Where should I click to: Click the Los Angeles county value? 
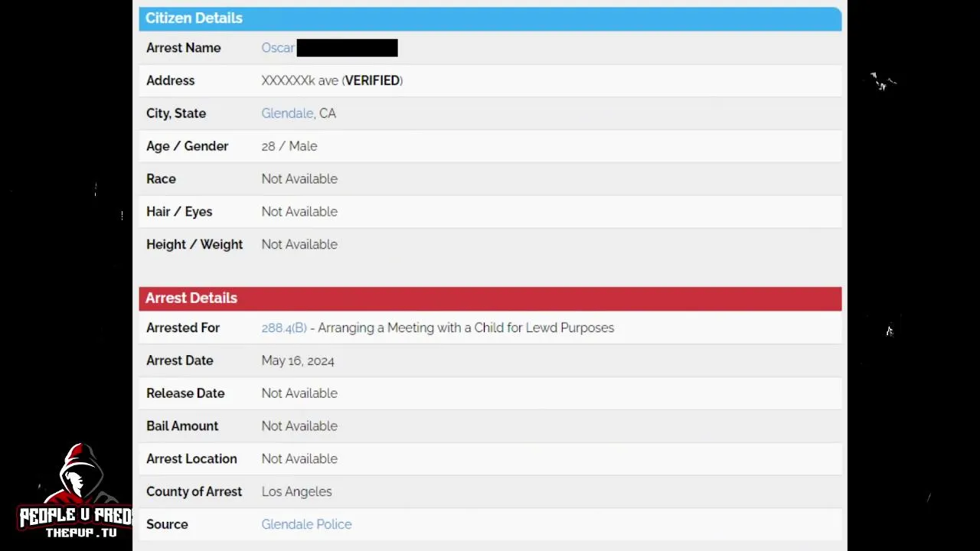(x=296, y=491)
